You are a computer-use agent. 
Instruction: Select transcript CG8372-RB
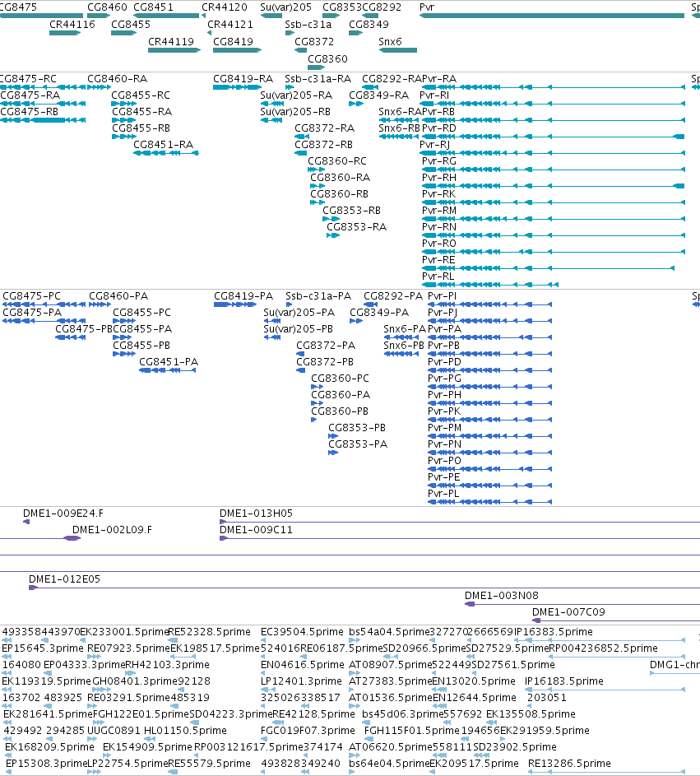pos(300,153)
